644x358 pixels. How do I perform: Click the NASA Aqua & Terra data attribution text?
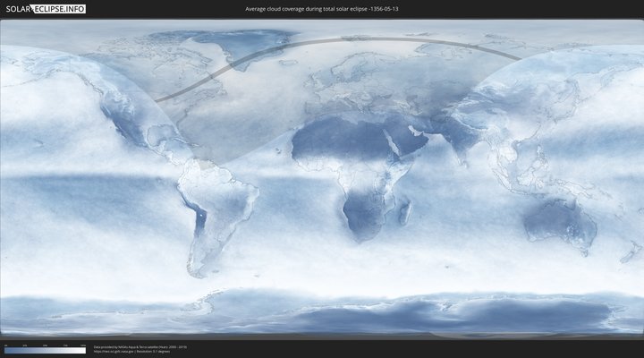pos(140,346)
